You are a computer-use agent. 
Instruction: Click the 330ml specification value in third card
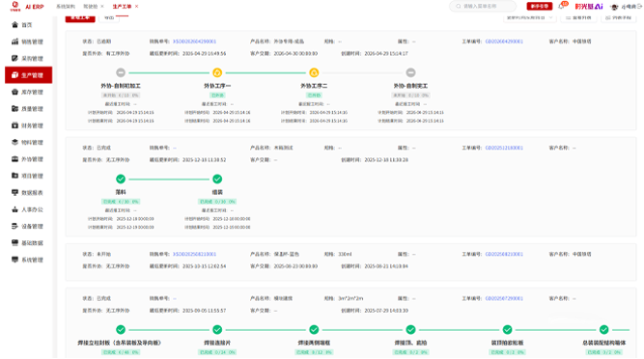345,254
